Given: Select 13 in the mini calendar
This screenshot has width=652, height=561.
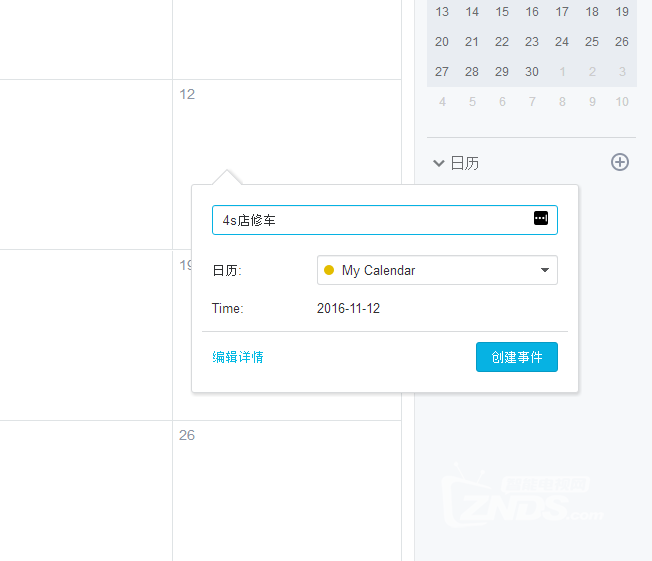Looking at the screenshot, I should 442,12.
